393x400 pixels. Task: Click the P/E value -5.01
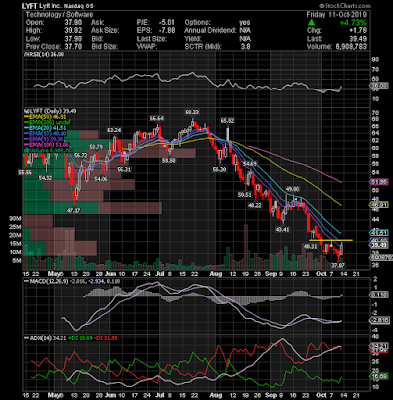point(167,22)
